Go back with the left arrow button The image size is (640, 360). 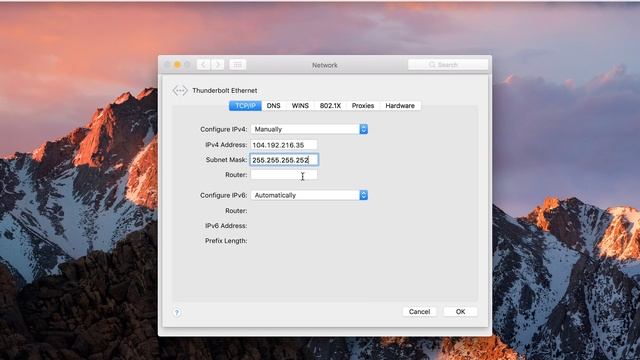[203, 64]
